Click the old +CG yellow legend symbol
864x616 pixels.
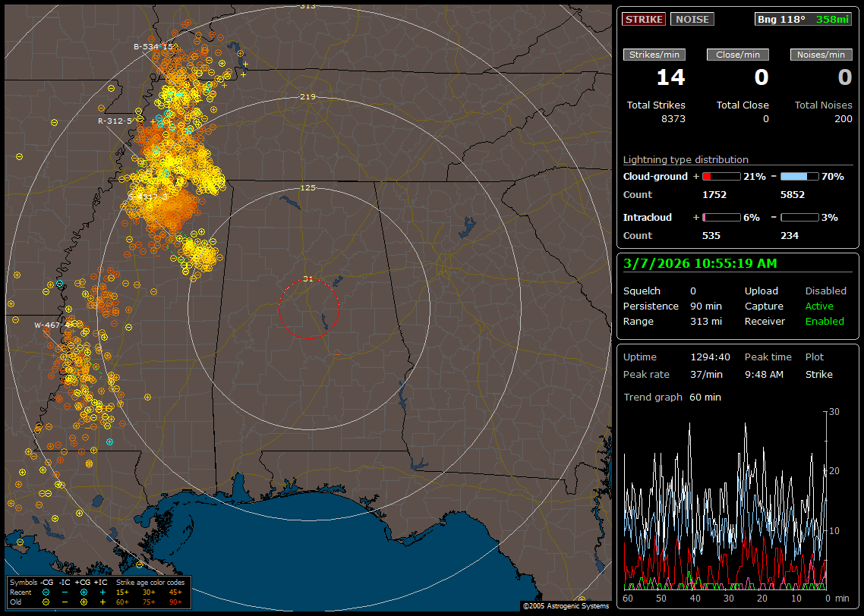click(x=84, y=602)
